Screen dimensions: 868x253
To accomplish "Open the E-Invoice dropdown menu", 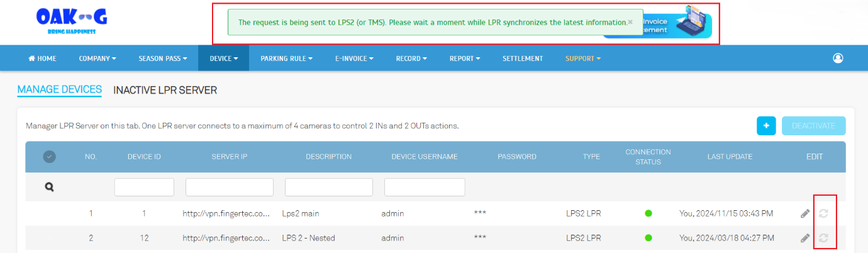I will [x=354, y=59].
